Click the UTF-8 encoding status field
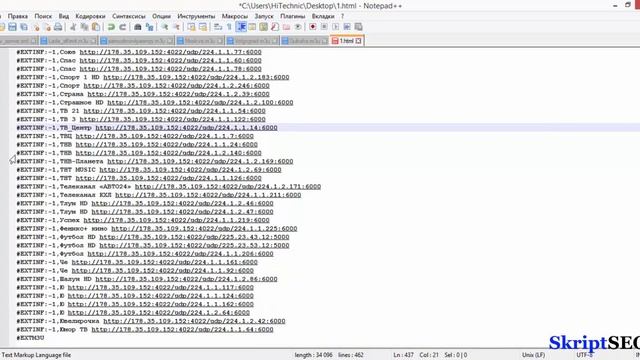 (584, 355)
